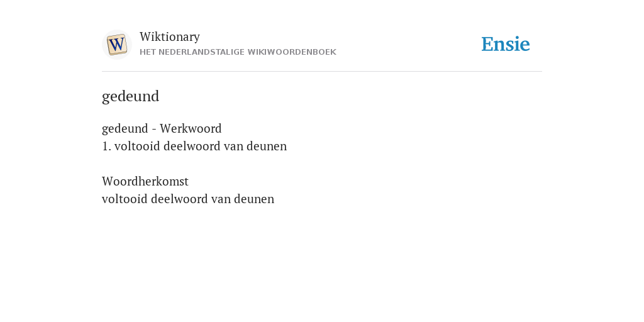
Task: Select the 'gedeund - Werkwoord' line
Action: tap(162, 128)
